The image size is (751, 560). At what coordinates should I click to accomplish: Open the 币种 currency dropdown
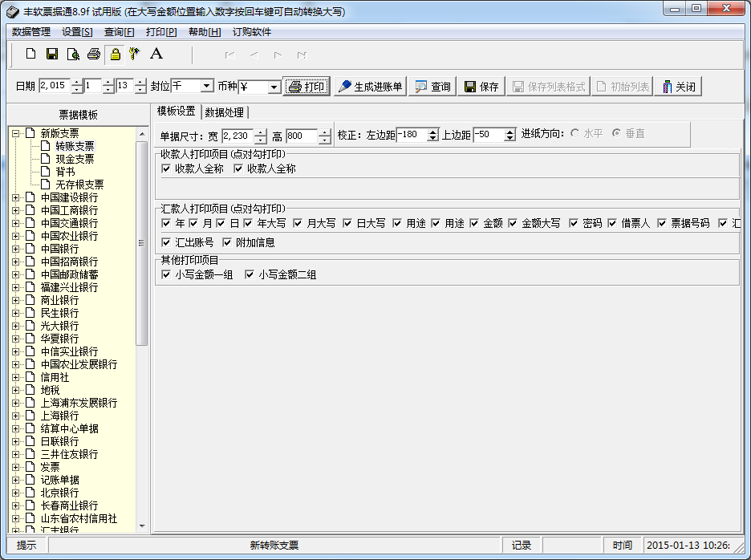click(x=274, y=87)
